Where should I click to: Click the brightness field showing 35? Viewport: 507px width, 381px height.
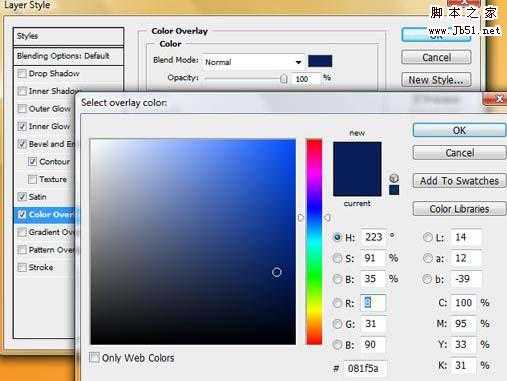click(x=374, y=279)
